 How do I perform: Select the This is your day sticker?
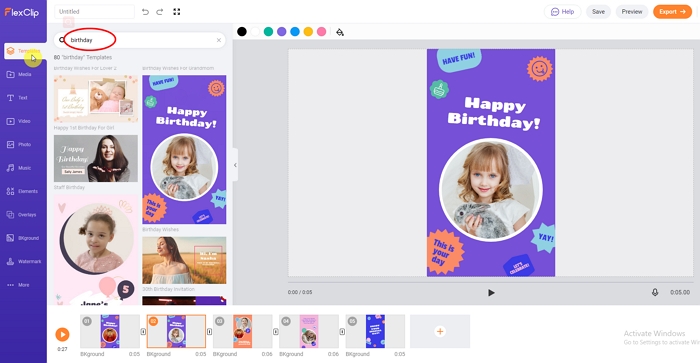(x=445, y=251)
